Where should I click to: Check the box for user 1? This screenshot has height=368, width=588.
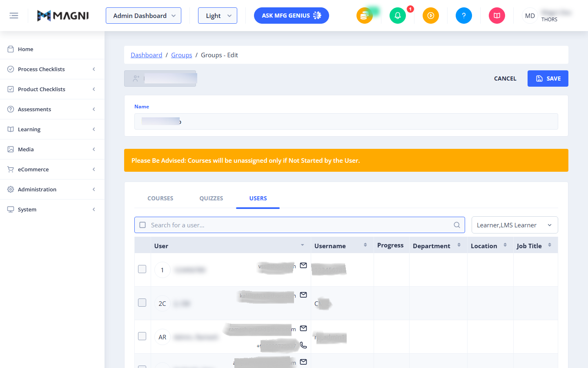pyautogui.click(x=142, y=269)
